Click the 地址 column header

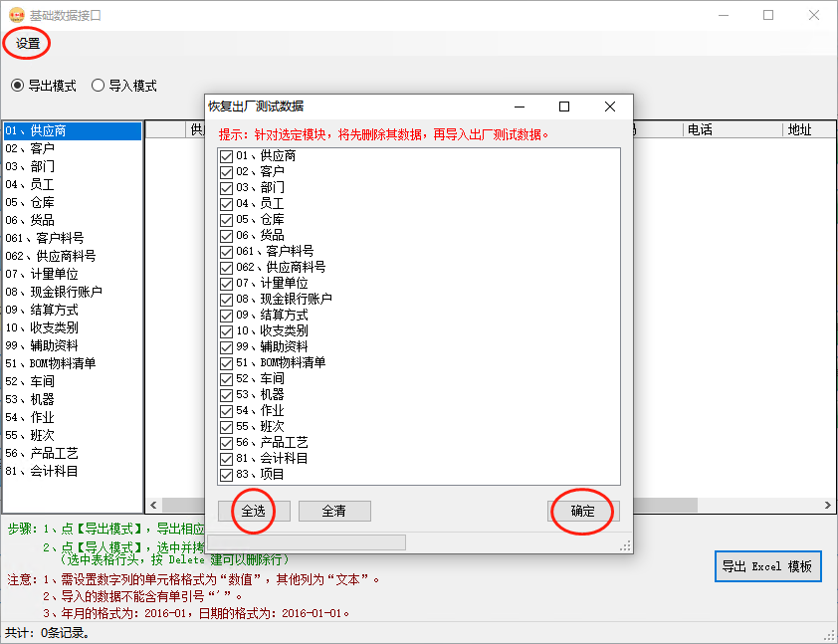[x=799, y=129]
